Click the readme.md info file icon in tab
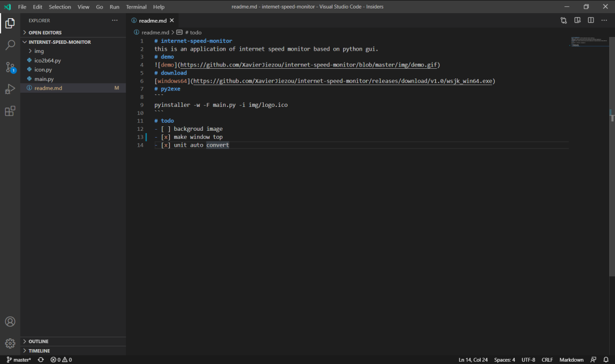The height and width of the screenshot is (364, 615). coord(134,20)
